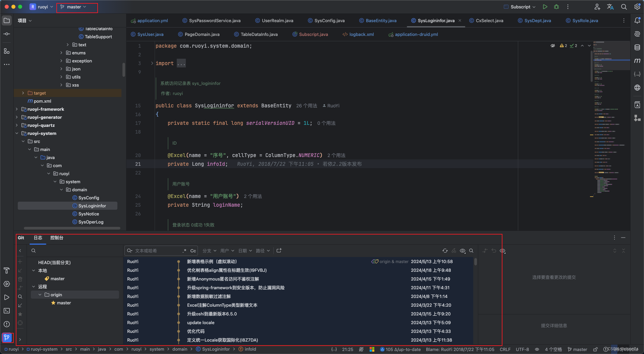644x354 pixels.
Task: Open the 控制台 console tab
Action: click(57, 238)
